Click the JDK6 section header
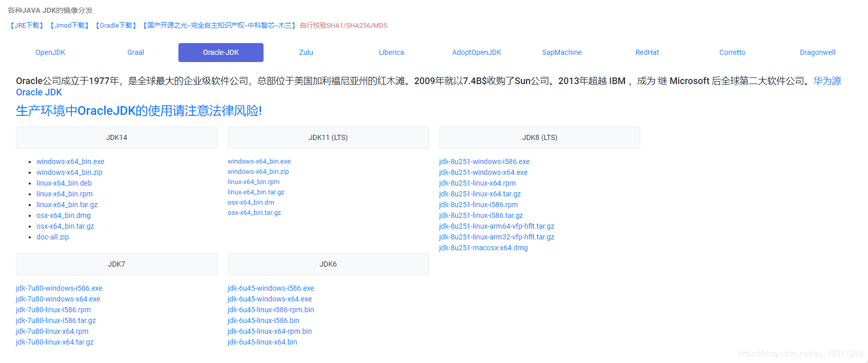 point(328,264)
